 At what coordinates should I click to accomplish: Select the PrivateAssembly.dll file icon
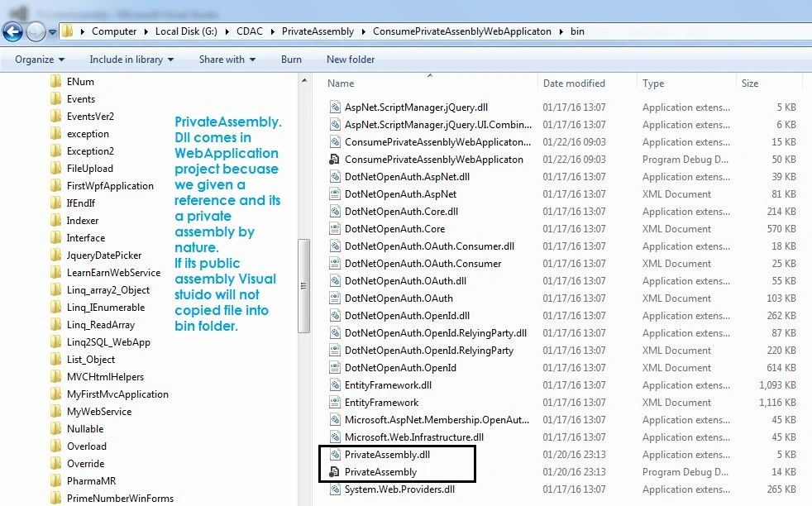click(335, 455)
